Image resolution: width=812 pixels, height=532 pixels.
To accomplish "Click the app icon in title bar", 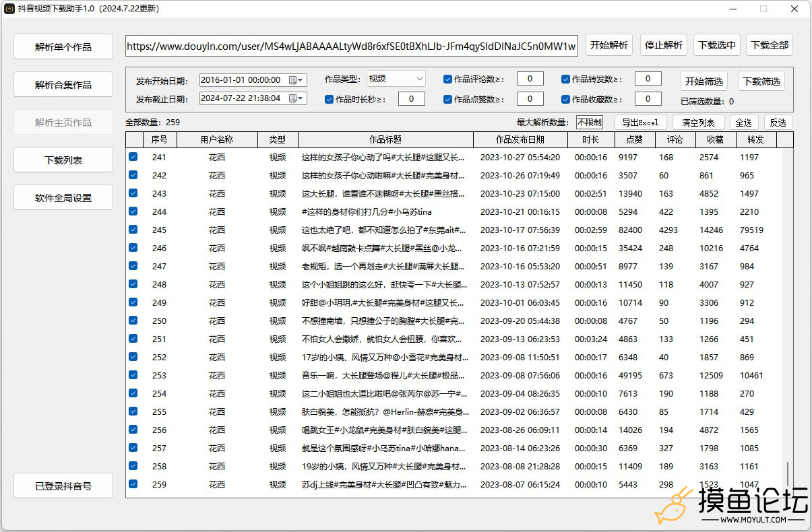I will click(x=9, y=9).
